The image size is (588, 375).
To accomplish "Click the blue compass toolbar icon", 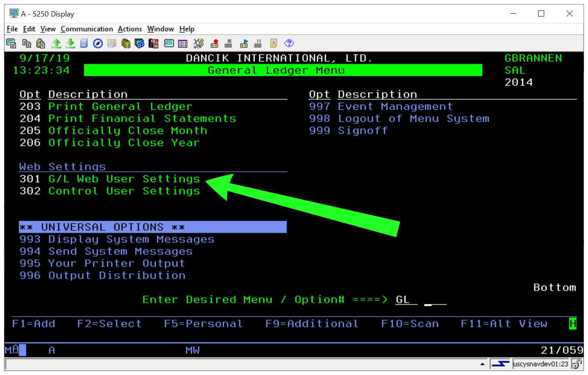I will (98, 43).
